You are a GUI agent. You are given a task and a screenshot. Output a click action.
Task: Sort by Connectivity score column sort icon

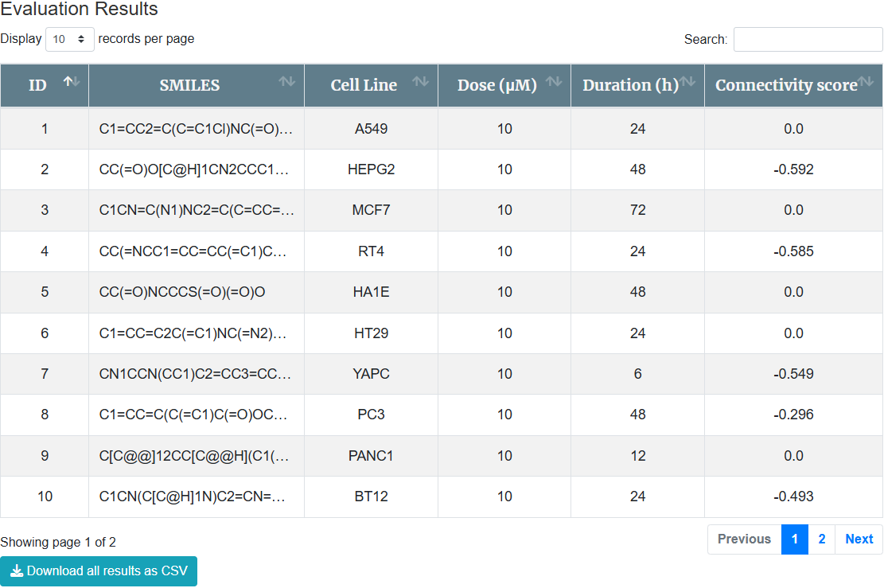point(866,82)
